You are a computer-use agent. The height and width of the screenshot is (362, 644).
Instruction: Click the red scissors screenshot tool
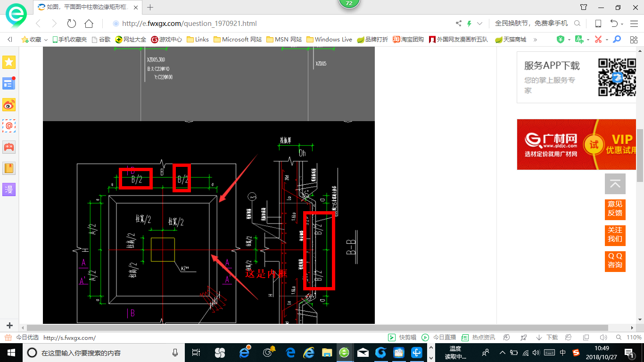point(598,40)
